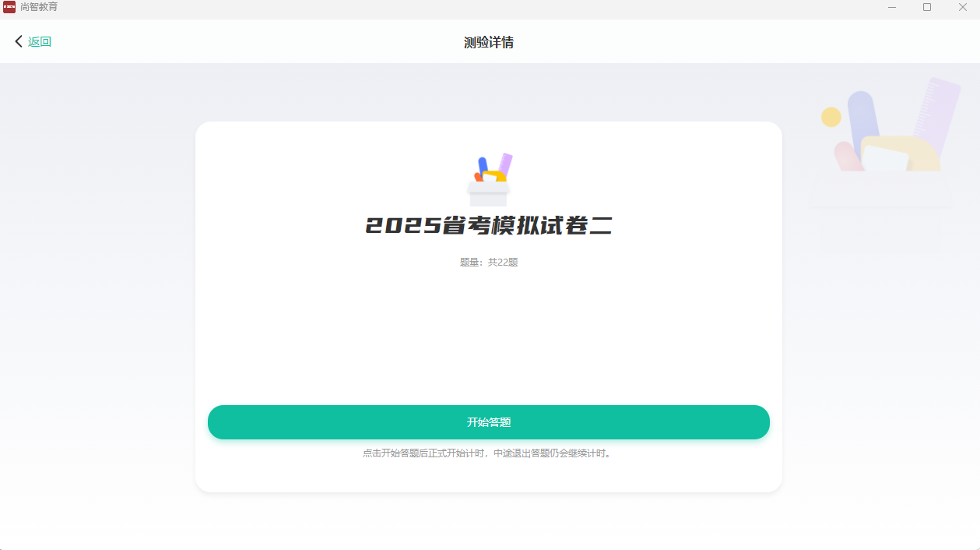980x550 pixels.
Task: Click the empty title bar area
Action: click(467, 7)
